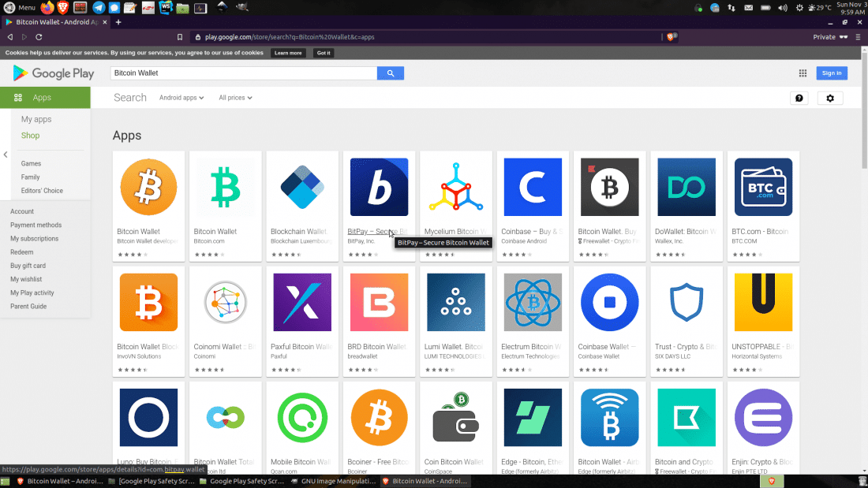Open the My wishlist link

click(26, 279)
